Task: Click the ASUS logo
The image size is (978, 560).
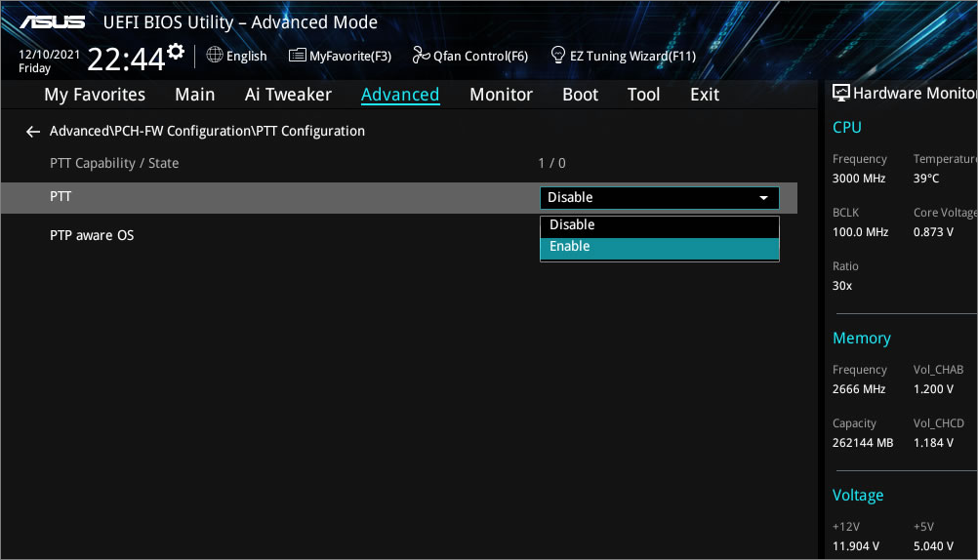Action: point(53,22)
